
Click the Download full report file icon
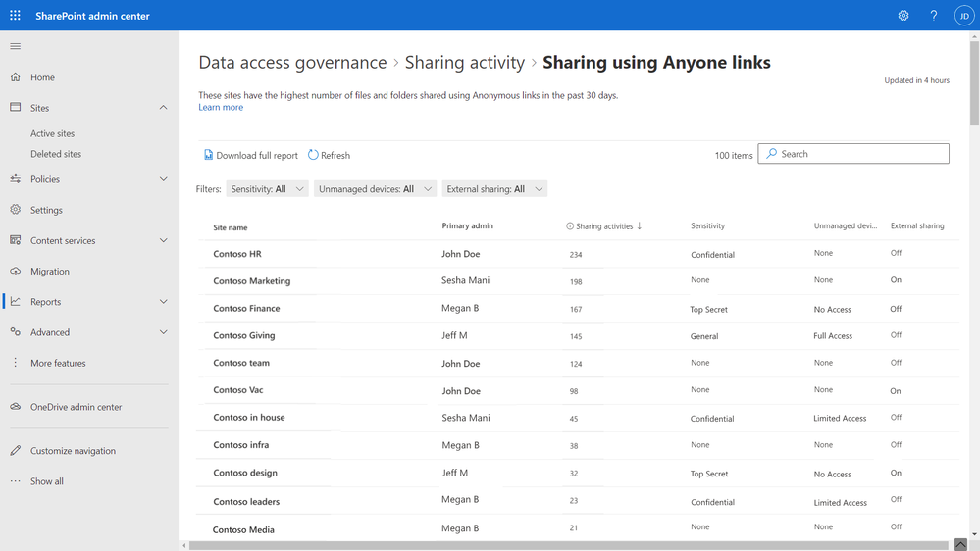tap(208, 155)
